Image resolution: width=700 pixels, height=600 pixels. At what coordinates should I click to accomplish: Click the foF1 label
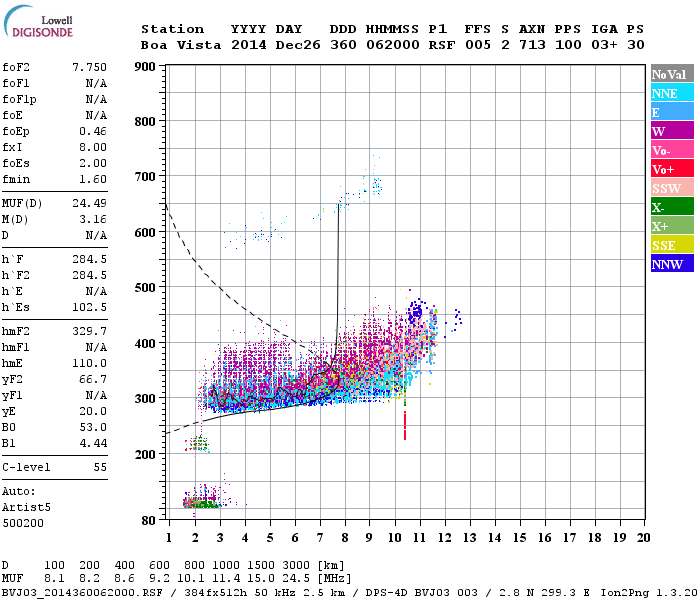(16, 83)
